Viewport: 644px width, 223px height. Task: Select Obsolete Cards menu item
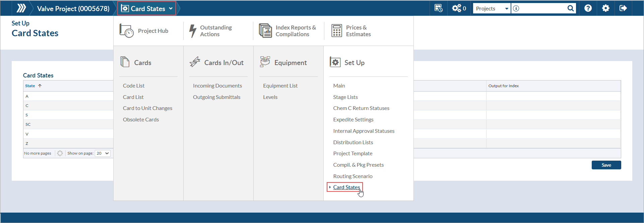click(141, 120)
